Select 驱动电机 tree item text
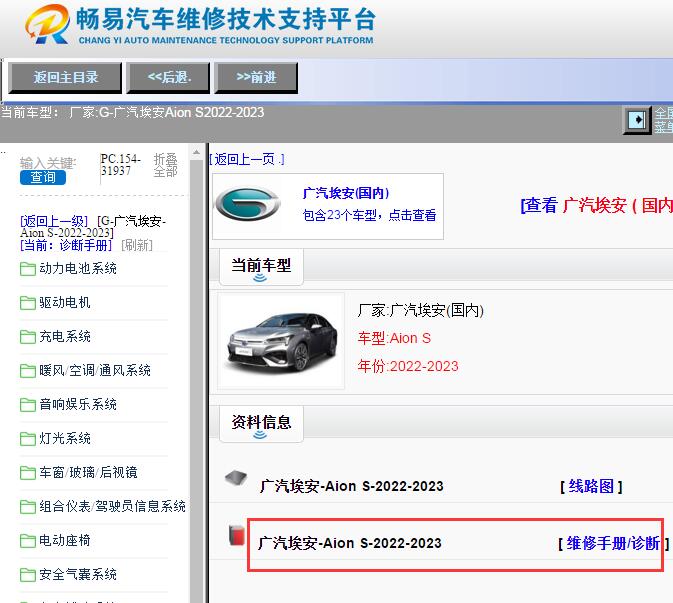Image resolution: width=673 pixels, height=603 pixels. [x=65, y=303]
